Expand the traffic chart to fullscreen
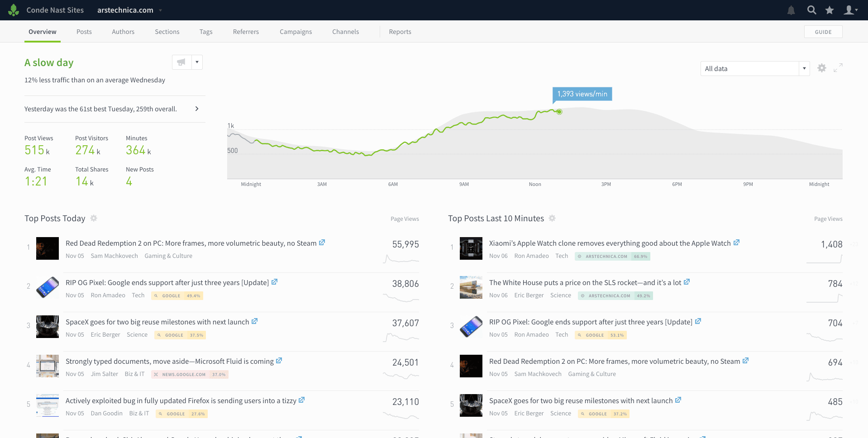 (x=838, y=68)
